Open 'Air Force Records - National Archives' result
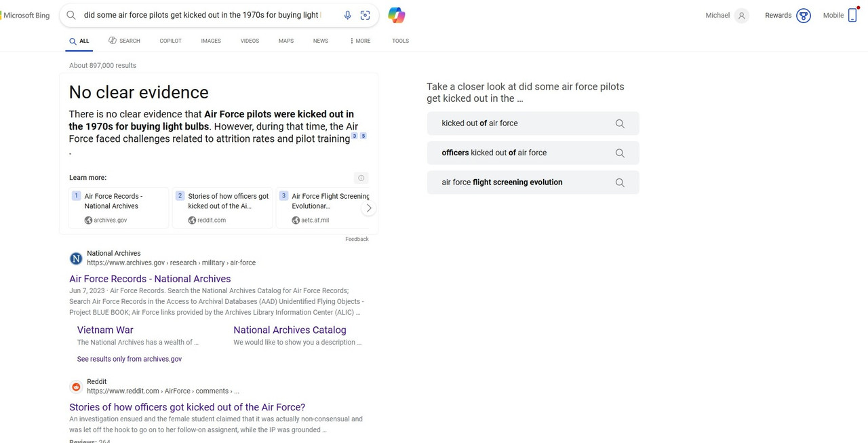 tap(150, 279)
